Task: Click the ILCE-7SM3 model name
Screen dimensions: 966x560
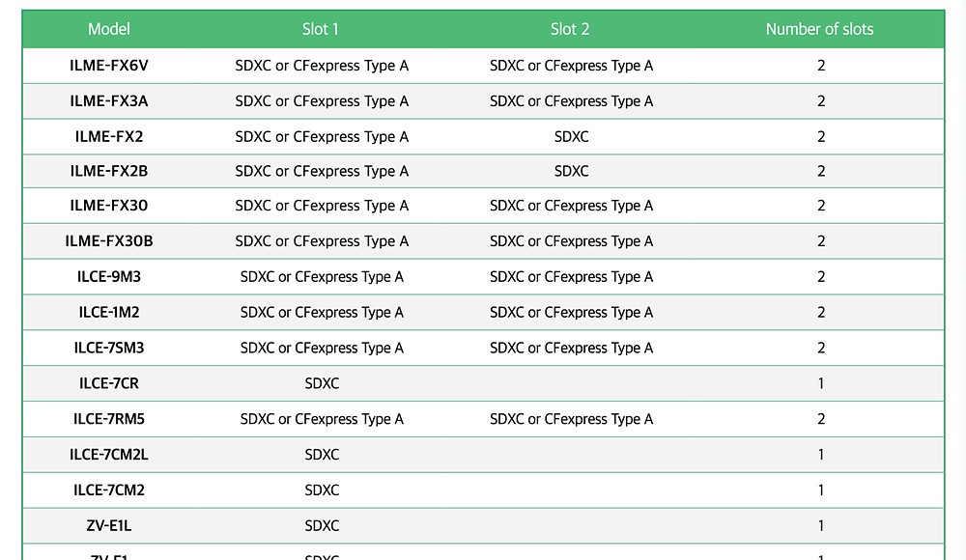Action: coord(109,348)
